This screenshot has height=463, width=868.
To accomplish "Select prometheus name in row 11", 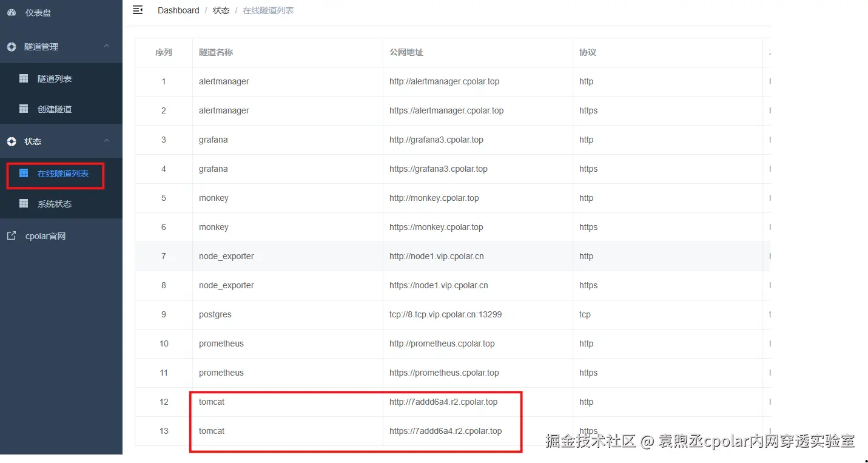I will [221, 373].
